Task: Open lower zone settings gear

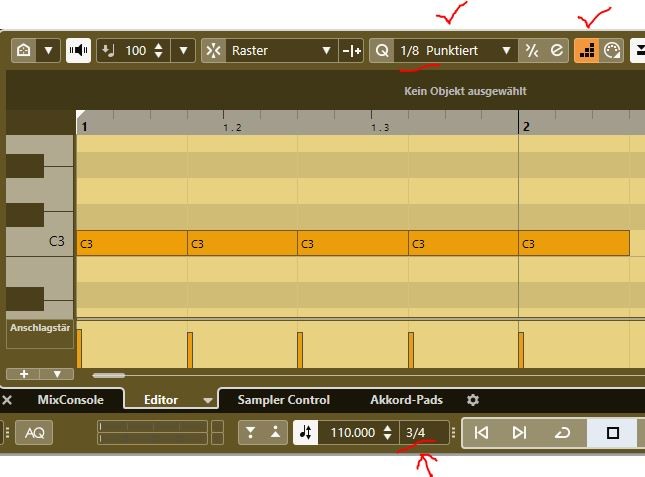Action: 473,399
